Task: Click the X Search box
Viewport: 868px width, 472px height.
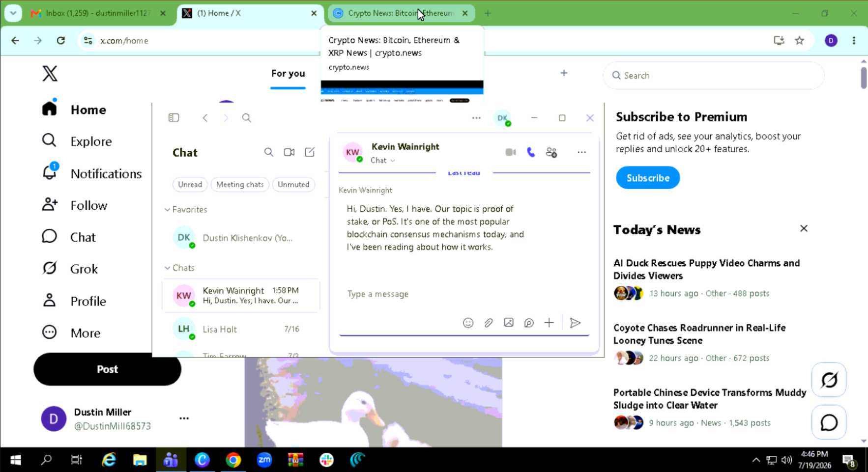Action: point(714,76)
